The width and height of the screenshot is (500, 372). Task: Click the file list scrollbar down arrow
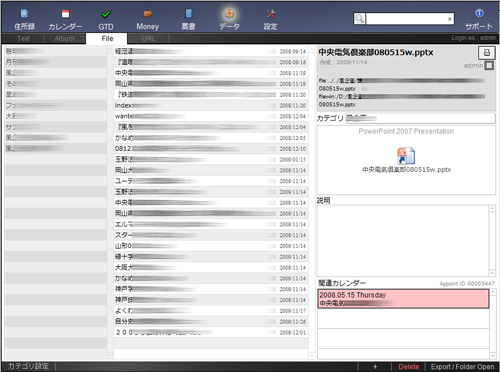coord(312,356)
